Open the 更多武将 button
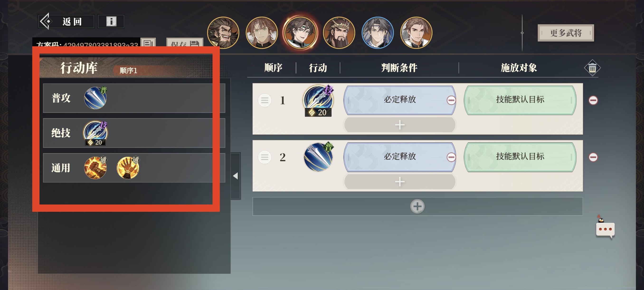The width and height of the screenshot is (644, 290). click(566, 33)
